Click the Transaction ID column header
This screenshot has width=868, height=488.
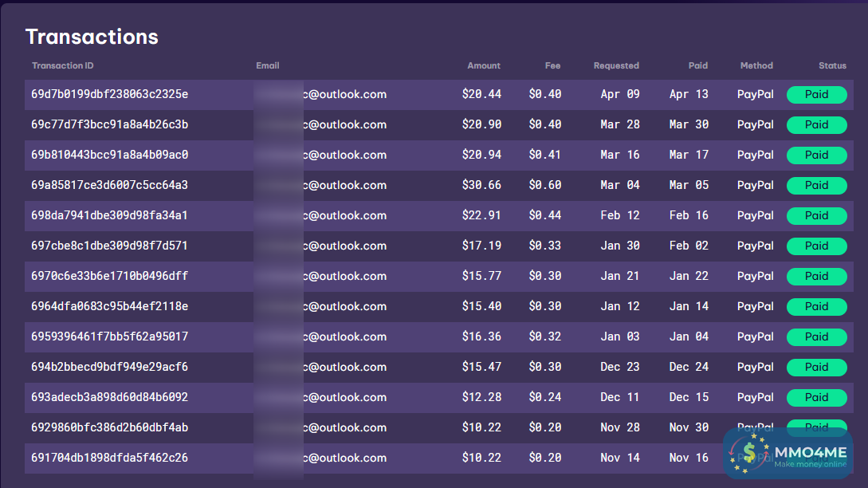tap(62, 65)
